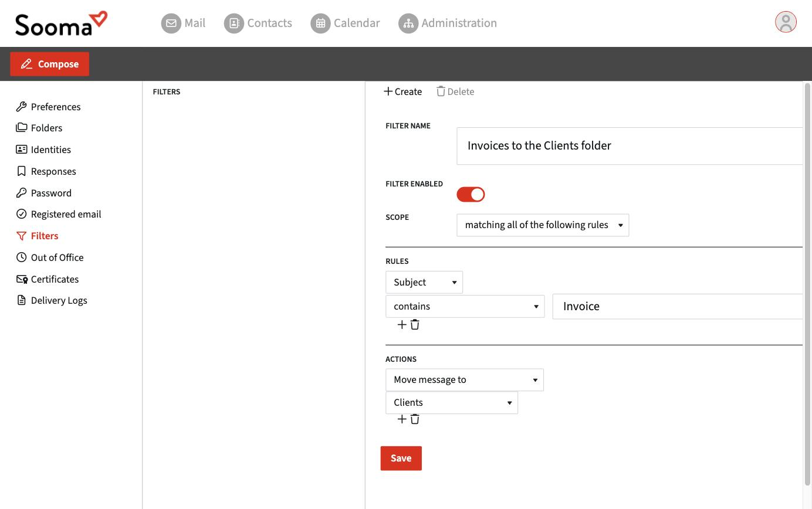The image size is (812, 509).
Task: Open the Clients folder dropdown
Action: tap(452, 403)
